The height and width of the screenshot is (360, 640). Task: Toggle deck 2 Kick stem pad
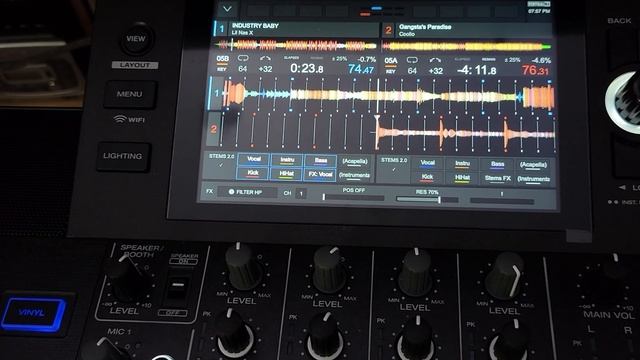click(427, 177)
